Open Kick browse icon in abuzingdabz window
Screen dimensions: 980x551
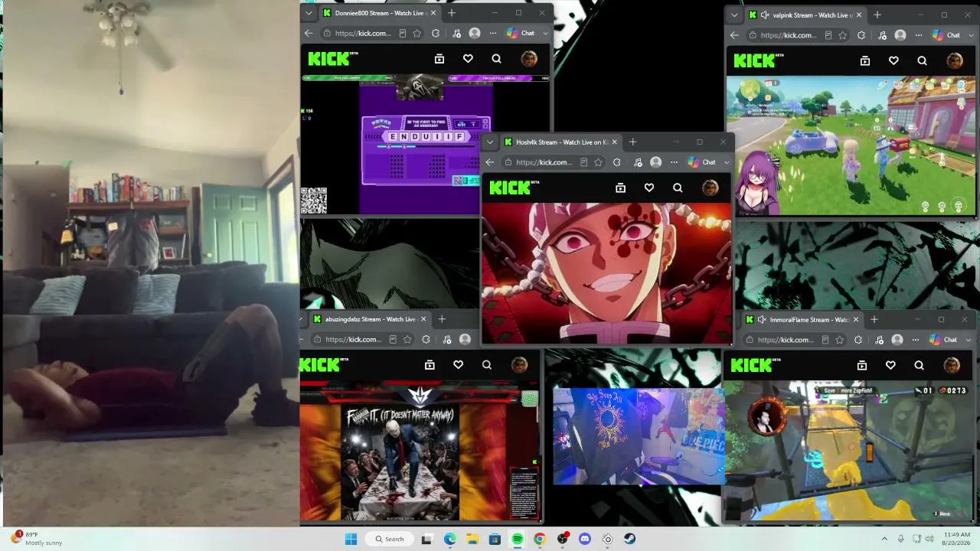(430, 365)
